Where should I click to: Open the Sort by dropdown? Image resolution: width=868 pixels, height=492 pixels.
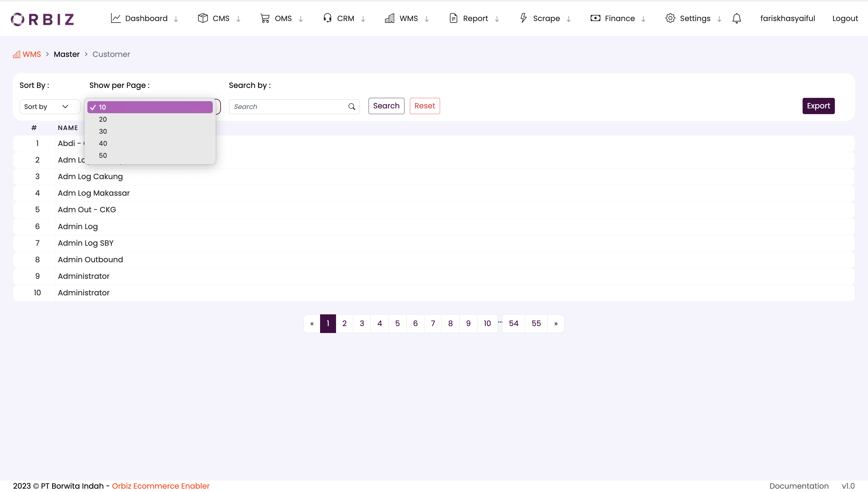click(50, 107)
